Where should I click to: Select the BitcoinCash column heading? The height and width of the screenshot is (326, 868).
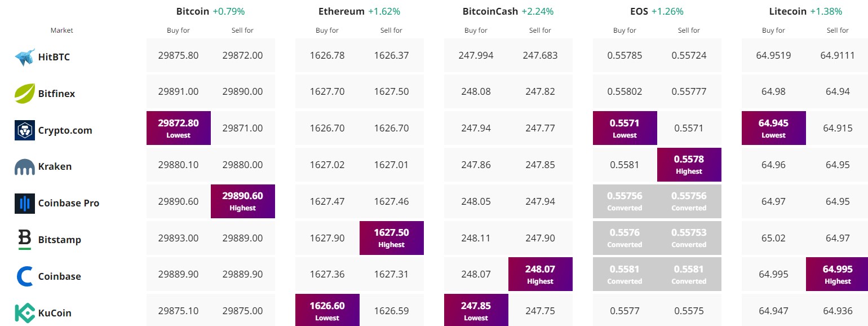click(490, 11)
